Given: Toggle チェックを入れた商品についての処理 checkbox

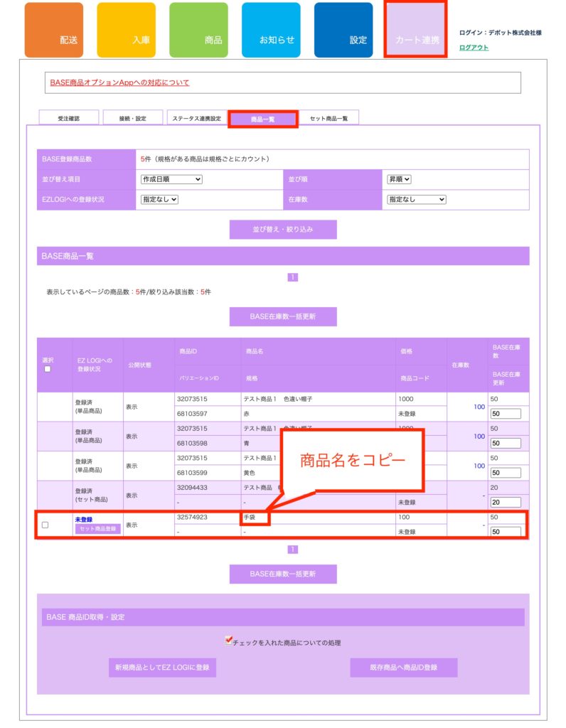Looking at the screenshot, I should coord(229,641).
